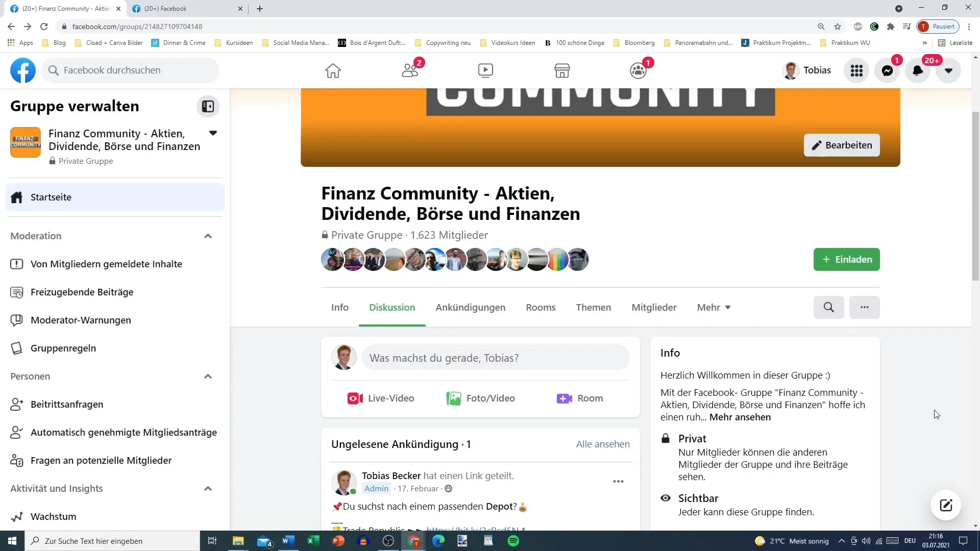The height and width of the screenshot is (551, 980).
Task: Click the Facebook home icon
Action: pos(333,69)
